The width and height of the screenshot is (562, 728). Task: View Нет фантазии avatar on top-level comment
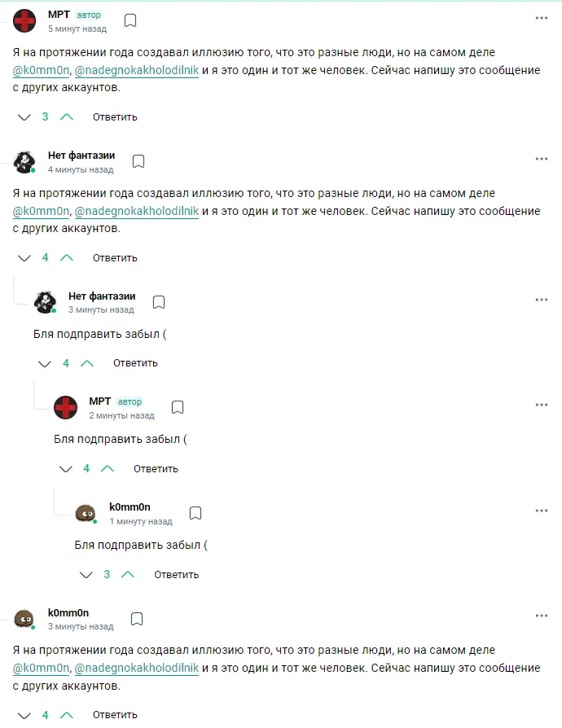(x=24, y=162)
